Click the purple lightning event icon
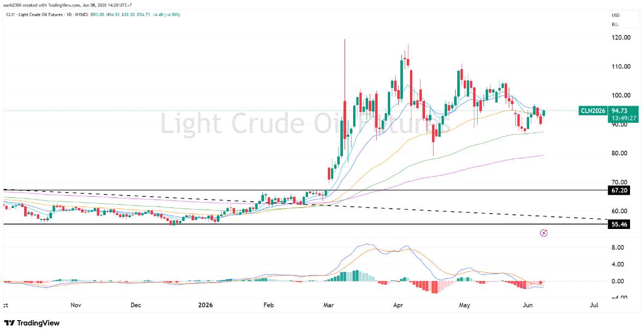644x333 pixels. click(544, 233)
